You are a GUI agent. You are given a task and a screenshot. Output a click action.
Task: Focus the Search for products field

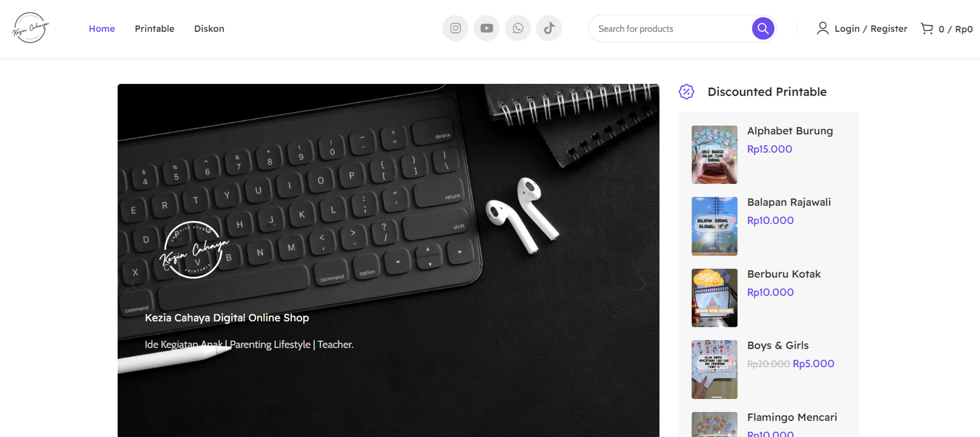[671, 29]
